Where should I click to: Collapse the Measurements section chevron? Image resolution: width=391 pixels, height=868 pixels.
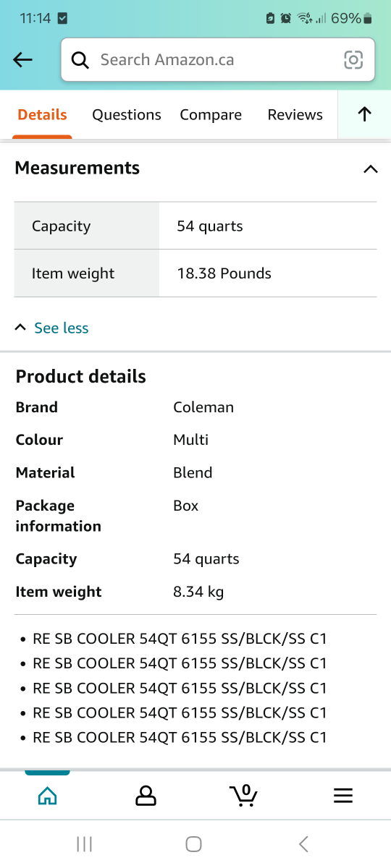pyautogui.click(x=370, y=169)
